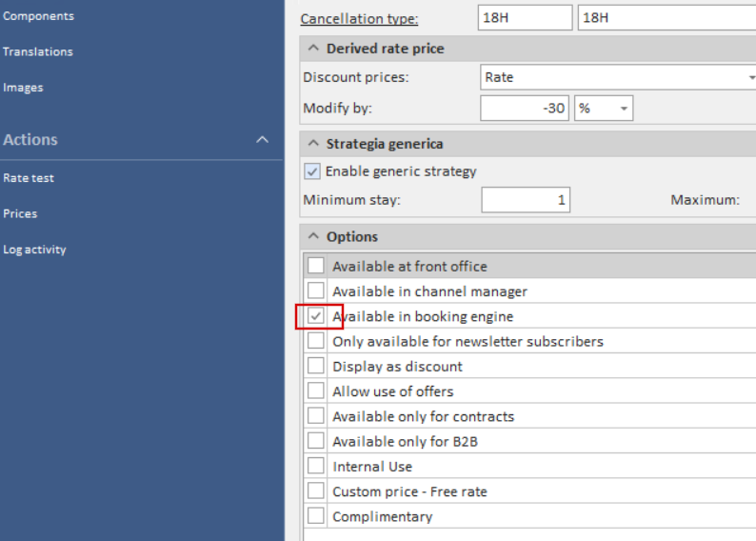Enable Allow use of offers
The height and width of the screenshot is (541, 756).
pyautogui.click(x=316, y=391)
